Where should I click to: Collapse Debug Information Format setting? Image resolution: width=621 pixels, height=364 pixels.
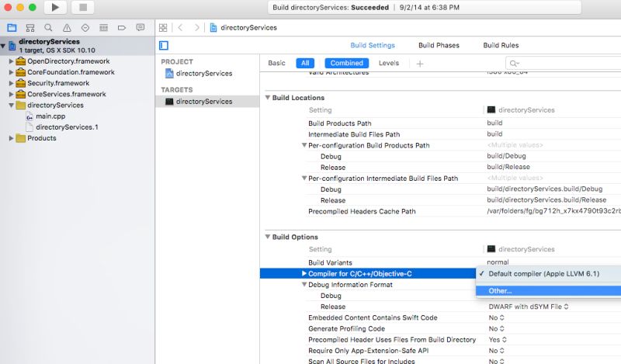[304, 284]
